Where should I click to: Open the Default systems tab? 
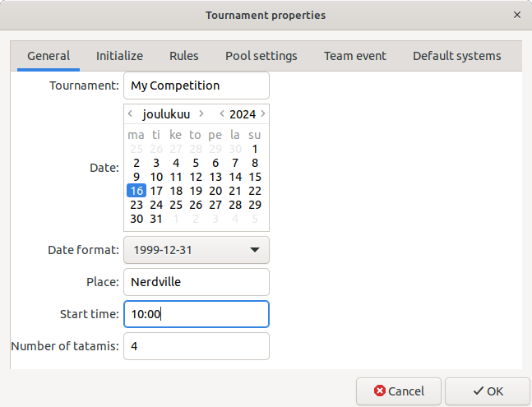(456, 56)
